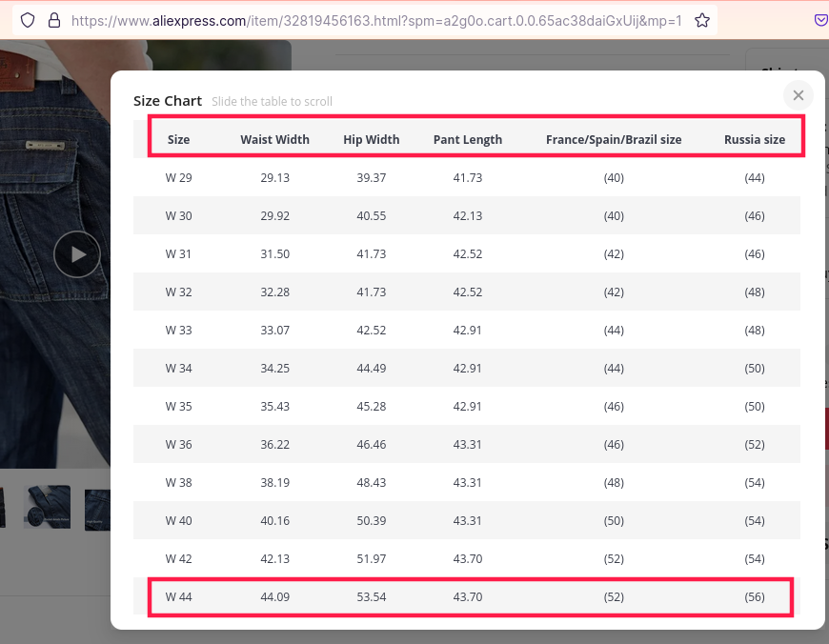Select the pocket details jeans thumbnail
The height and width of the screenshot is (644, 829).
(48, 507)
